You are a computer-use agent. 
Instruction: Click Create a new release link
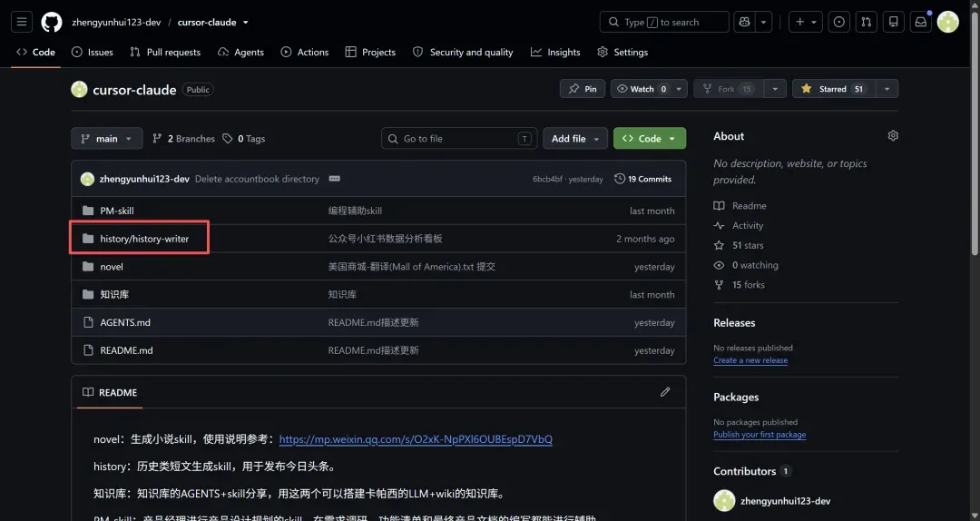pos(750,360)
